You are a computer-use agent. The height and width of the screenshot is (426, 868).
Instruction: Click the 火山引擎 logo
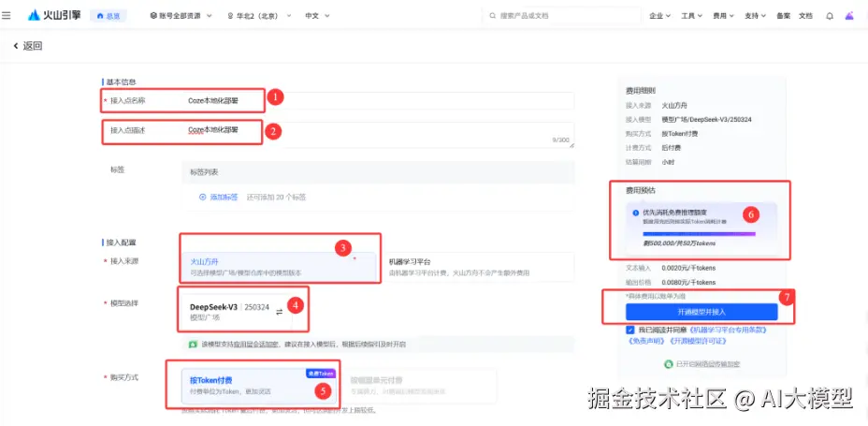(54, 16)
